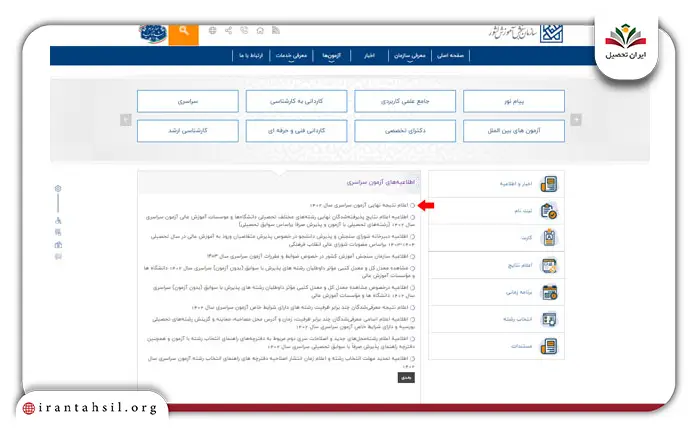Select the دکتری تخصصی exam button
This screenshot has width=700, height=430.
click(x=405, y=131)
